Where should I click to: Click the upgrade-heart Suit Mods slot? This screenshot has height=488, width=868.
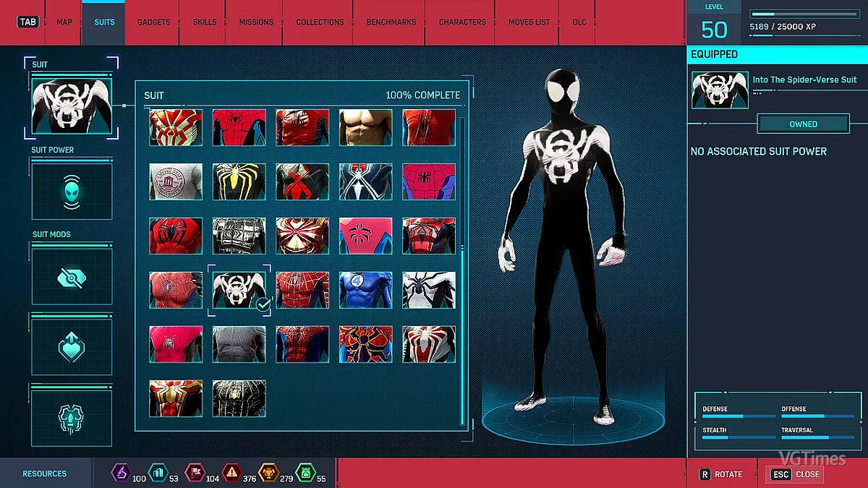coord(71,346)
